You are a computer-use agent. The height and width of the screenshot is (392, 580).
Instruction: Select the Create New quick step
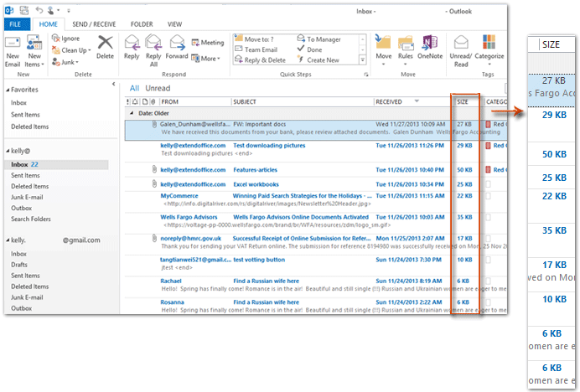coord(318,60)
